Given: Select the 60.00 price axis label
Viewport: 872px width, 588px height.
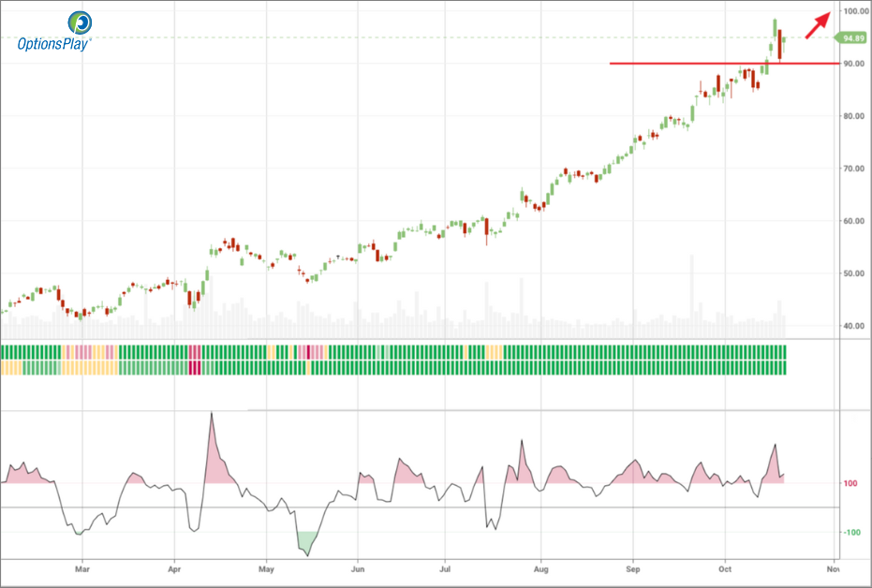Looking at the screenshot, I should [x=853, y=221].
